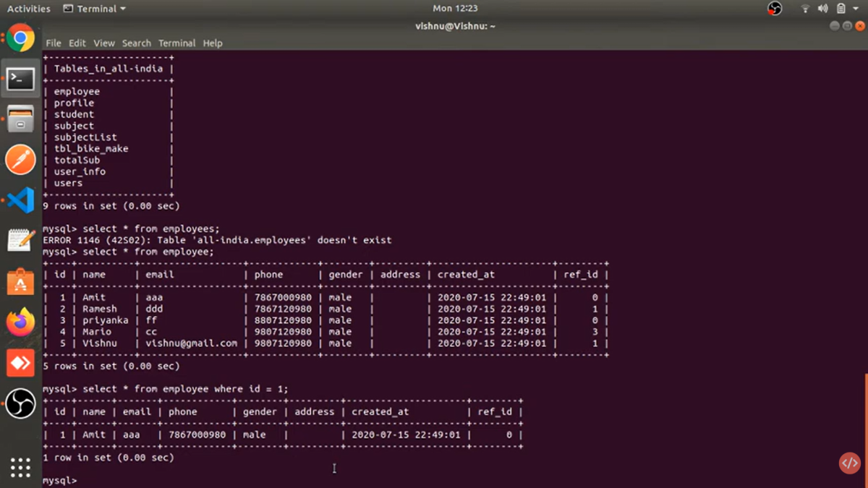Show Applications grid button
This screenshot has width=868, height=488.
pos(20,468)
